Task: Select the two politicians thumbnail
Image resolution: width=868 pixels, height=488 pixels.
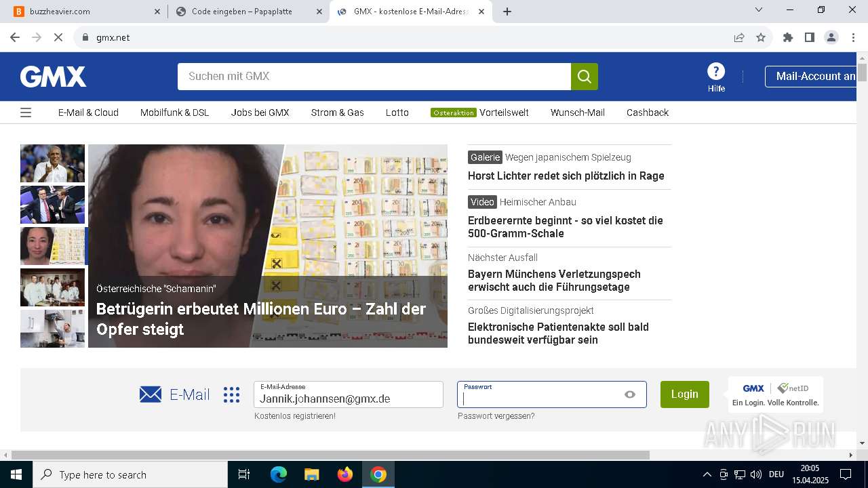Action: point(52,205)
